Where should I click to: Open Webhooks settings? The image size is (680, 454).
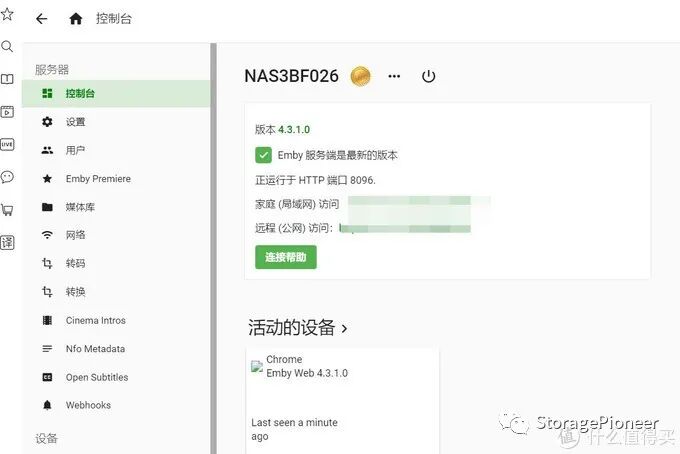116,405
